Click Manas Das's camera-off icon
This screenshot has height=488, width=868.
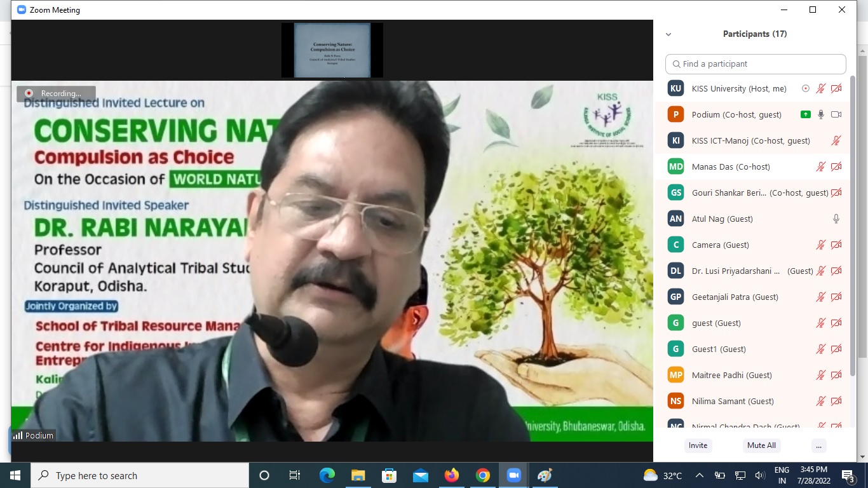pos(836,166)
